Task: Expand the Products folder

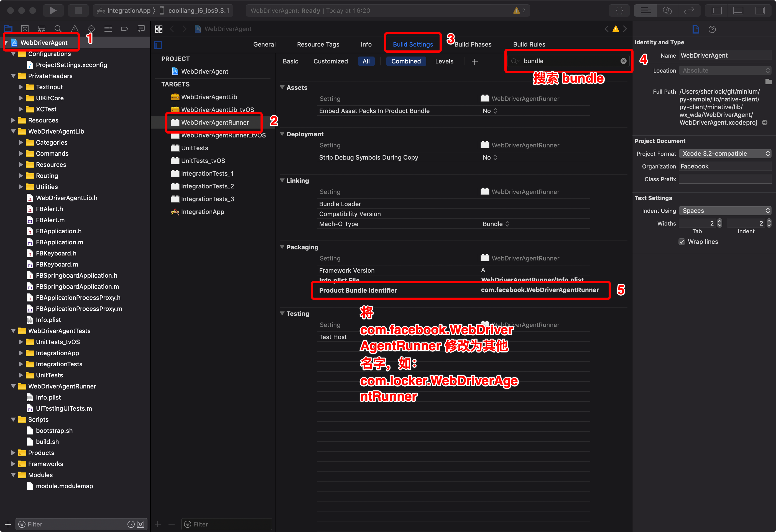Action: [13, 452]
